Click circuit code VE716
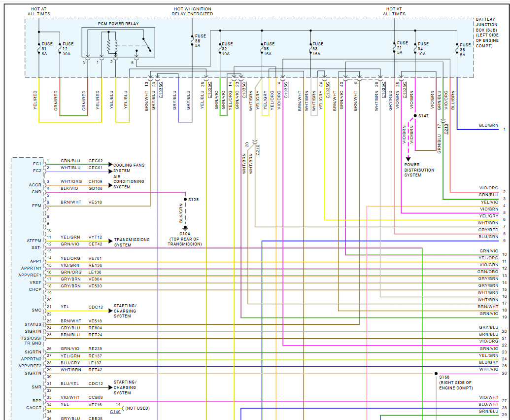This screenshot has height=420, width=510. [95, 404]
